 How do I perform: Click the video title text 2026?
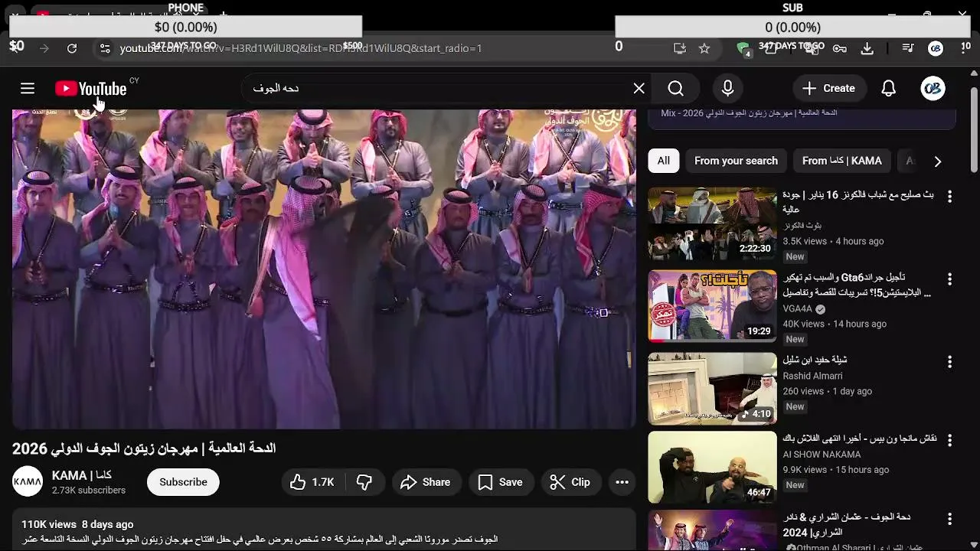[x=144, y=448]
